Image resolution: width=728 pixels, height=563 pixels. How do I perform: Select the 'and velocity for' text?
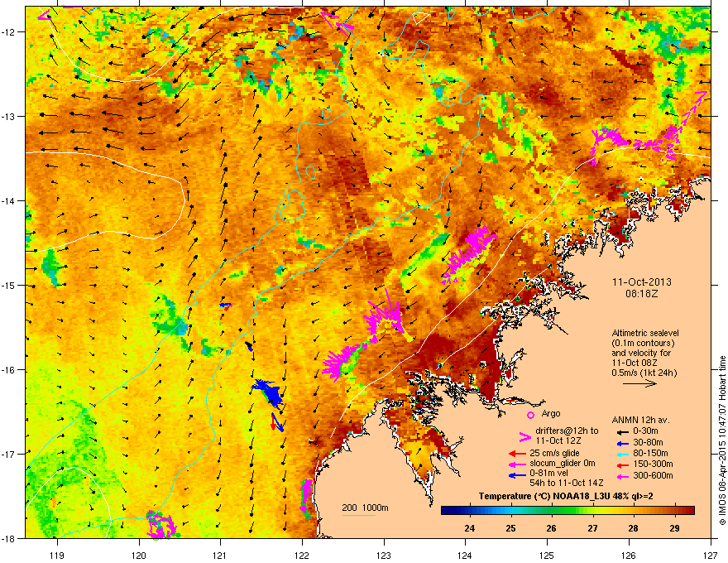(x=640, y=353)
